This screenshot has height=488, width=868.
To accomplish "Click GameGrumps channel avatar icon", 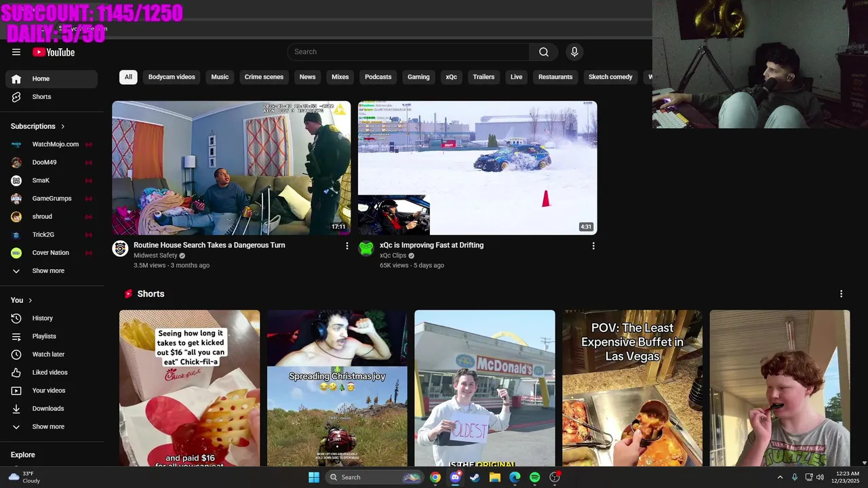I will click(16, 199).
